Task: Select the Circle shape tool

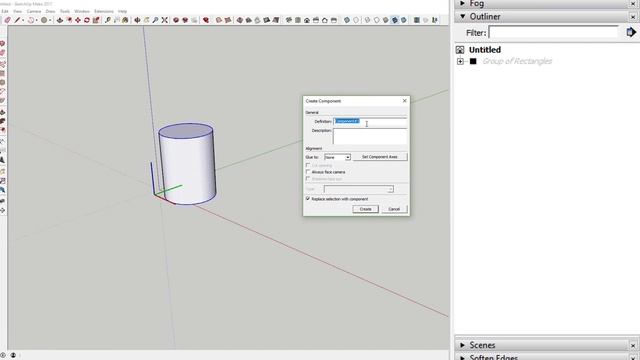Action: [x=44, y=20]
